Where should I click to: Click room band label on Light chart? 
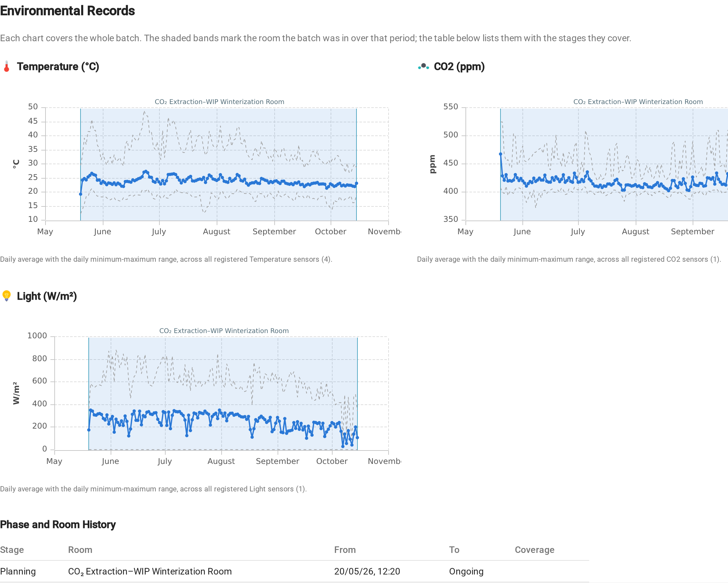pos(224,331)
